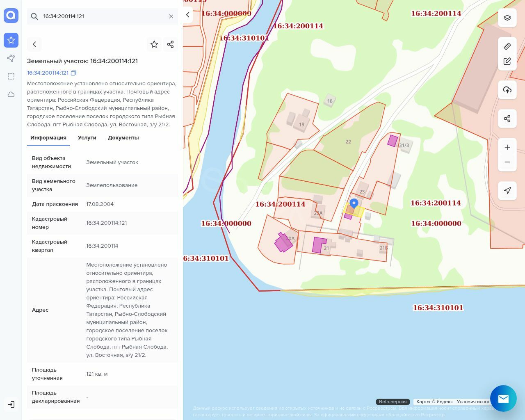This screenshot has width=525, height=420.
Task: Go back using the left chevron button
Action: click(34, 44)
